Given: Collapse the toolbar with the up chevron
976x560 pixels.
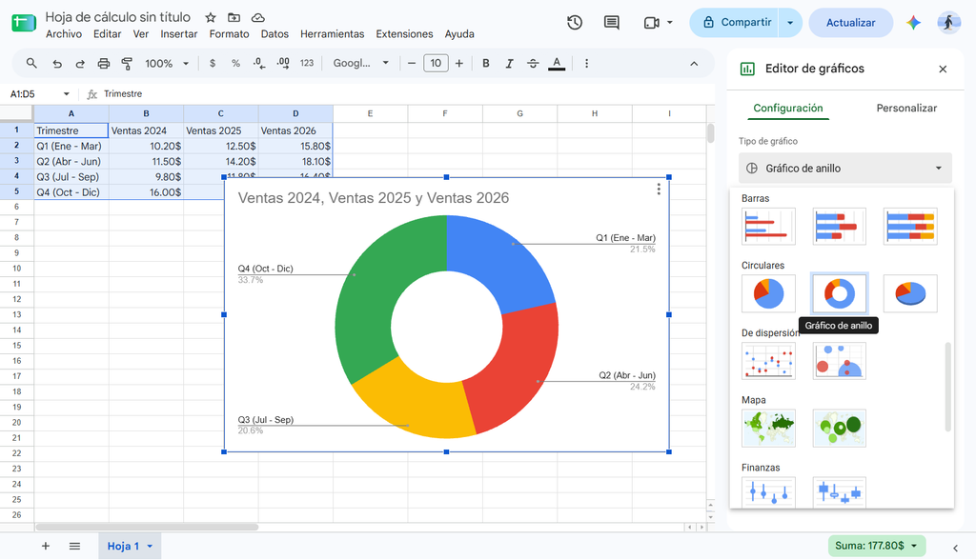Looking at the screenshot, I should tap(694, 64).
